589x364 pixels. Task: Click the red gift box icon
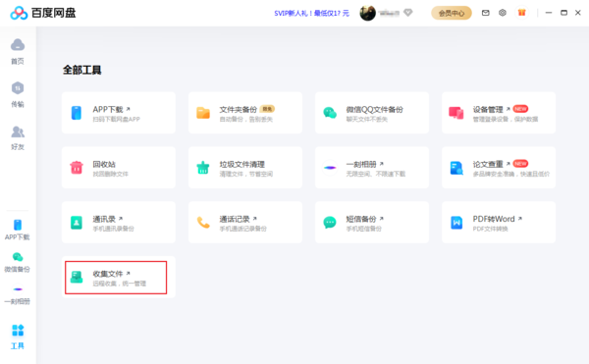pyautogui.click(x=522, y=13)
